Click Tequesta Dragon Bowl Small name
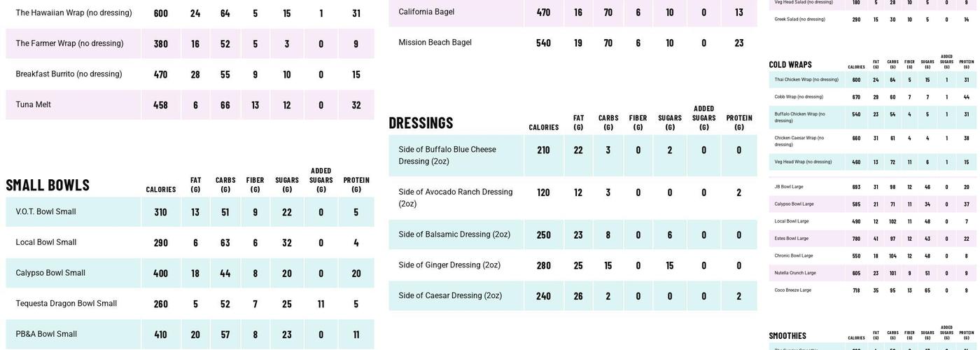 66,304
